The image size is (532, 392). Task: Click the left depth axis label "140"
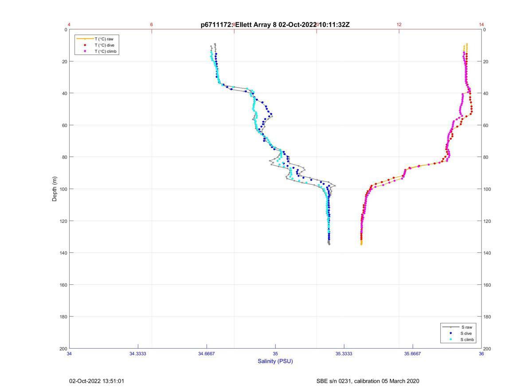(63, 253)
